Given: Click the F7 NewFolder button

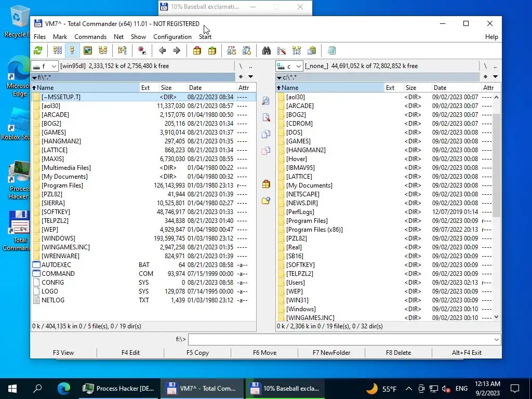Looking at the screenshot, I should click(331, 353).
